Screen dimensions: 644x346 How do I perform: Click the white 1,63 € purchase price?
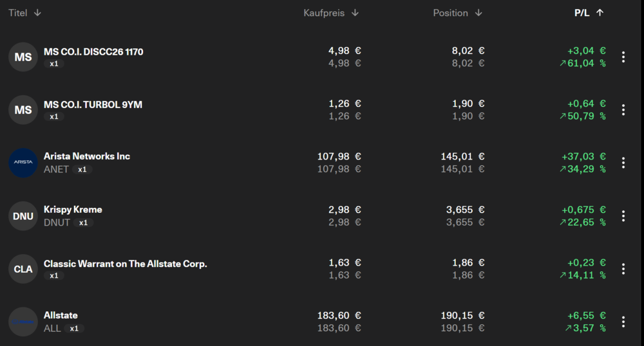(345, 263)
